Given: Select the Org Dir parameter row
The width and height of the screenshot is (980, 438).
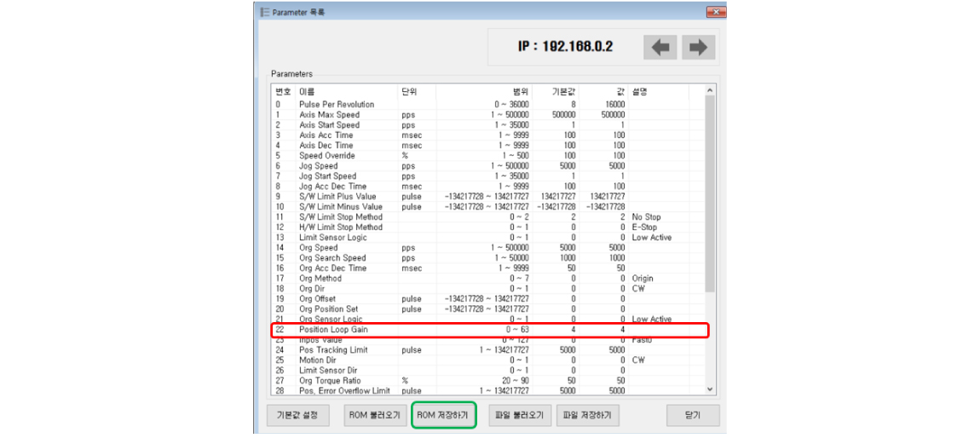Looking at the screenshot, I should 487,289.
